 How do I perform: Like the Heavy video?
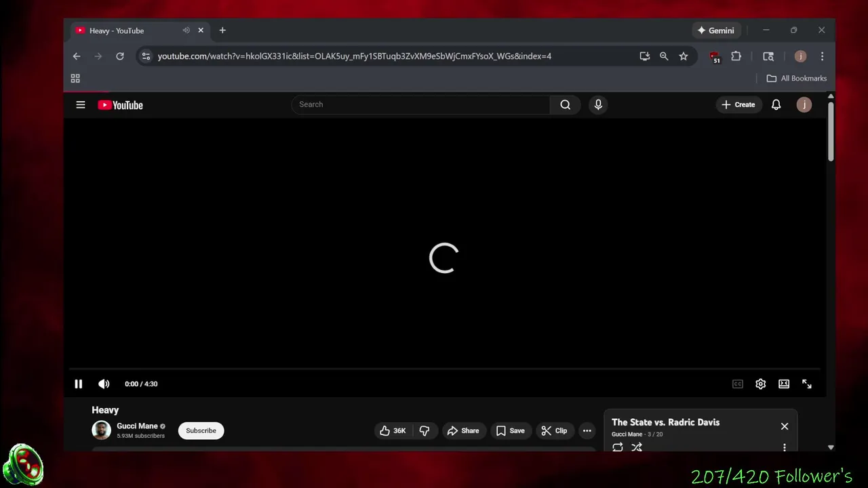tap(393, 430)
